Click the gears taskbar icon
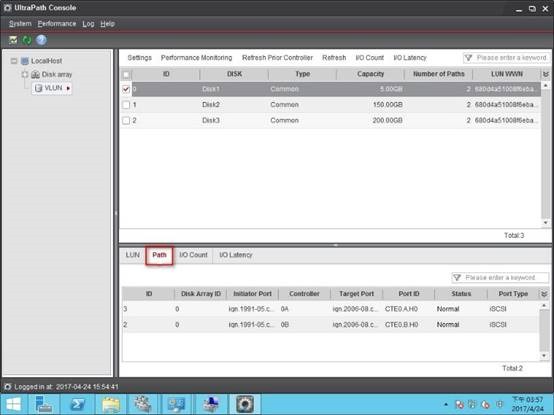554x415 pixels. 144,404
